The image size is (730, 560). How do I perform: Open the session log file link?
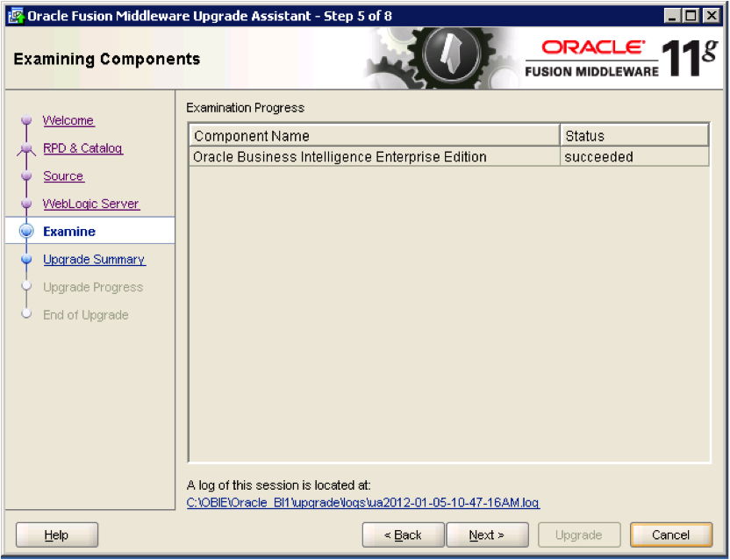pyautogui.click(x=363, y=503)
